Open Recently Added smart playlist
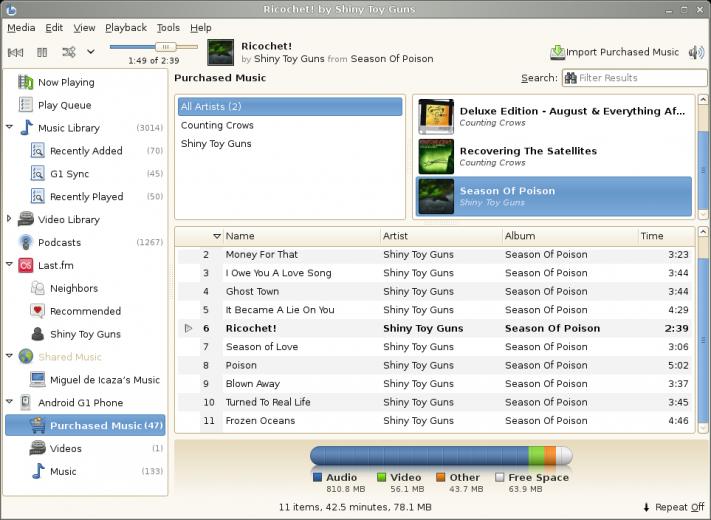 click(86, 151)
